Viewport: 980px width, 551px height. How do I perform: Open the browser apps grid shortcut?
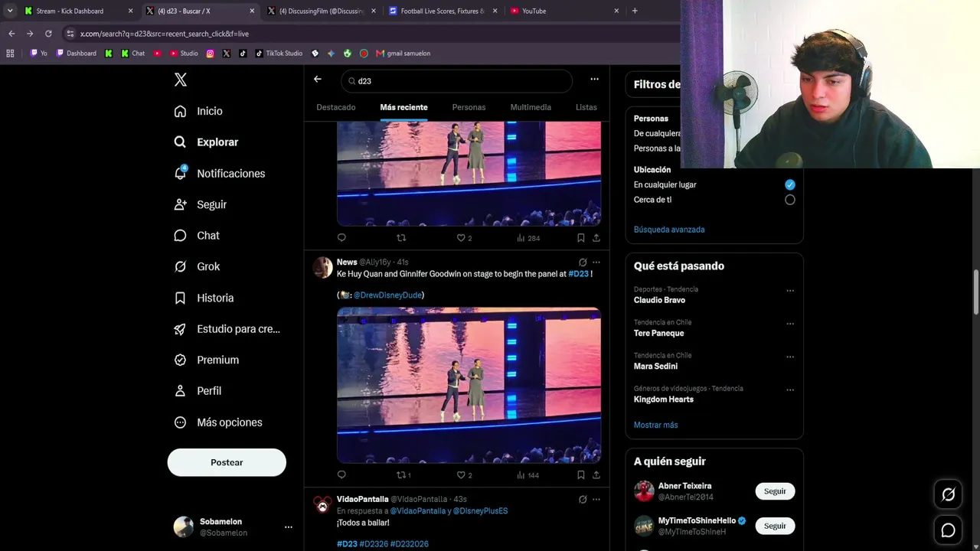[10, 54]
